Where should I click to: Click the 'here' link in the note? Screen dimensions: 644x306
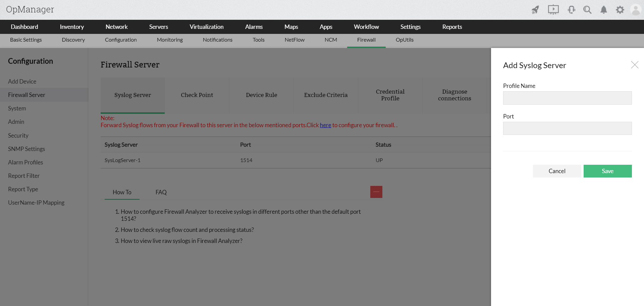[325, 125]
